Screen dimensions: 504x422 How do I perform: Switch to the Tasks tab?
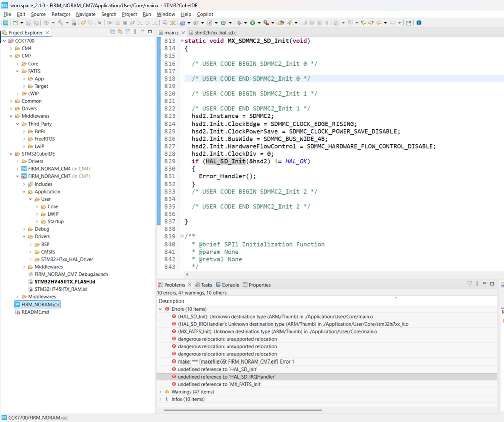coord(204,285)
